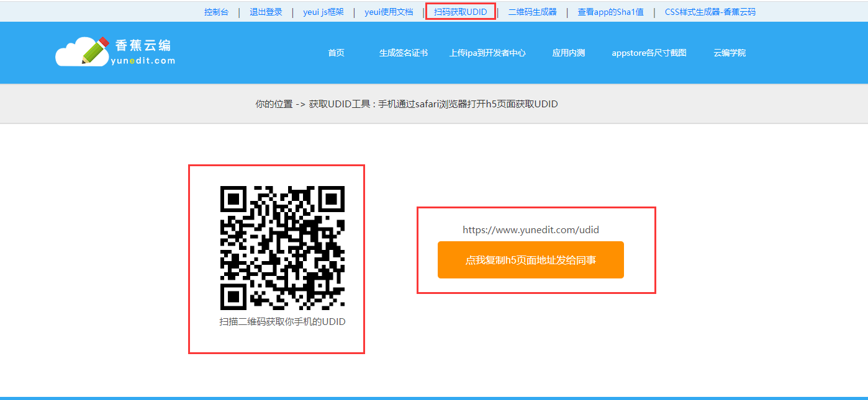Click the https://www.yunedit.com/udid URL text
Image resolution: width=868 pixels, height=400 pixels.
tap(531, 230)
